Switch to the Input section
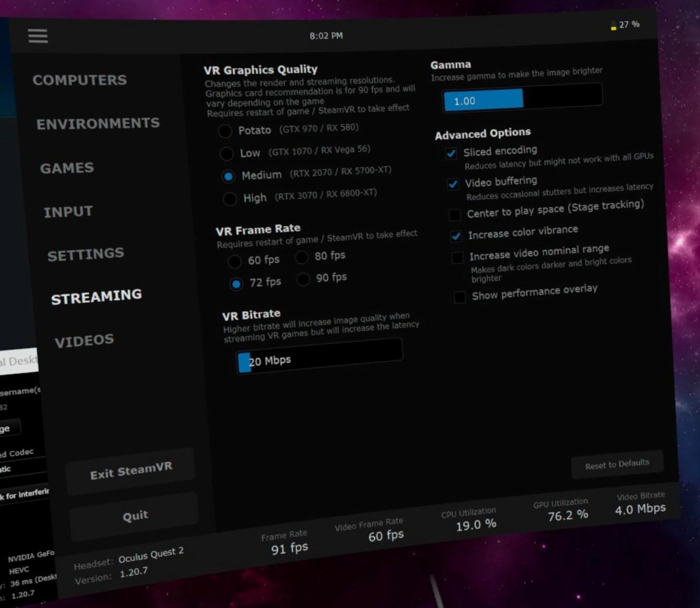 (68, 212)
